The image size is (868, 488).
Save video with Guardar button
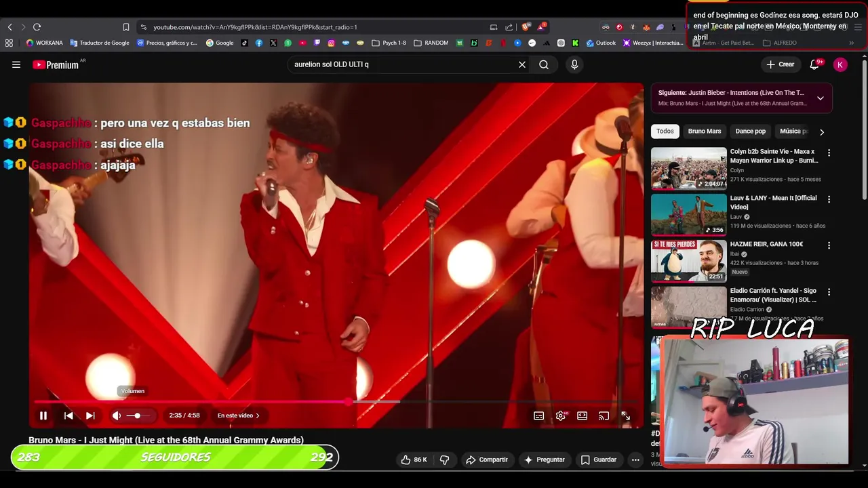599,460
